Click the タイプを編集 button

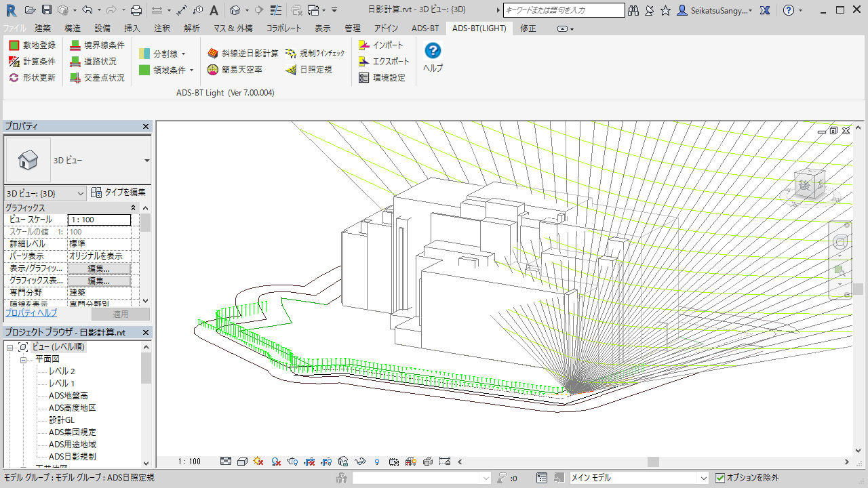(119, 193)
